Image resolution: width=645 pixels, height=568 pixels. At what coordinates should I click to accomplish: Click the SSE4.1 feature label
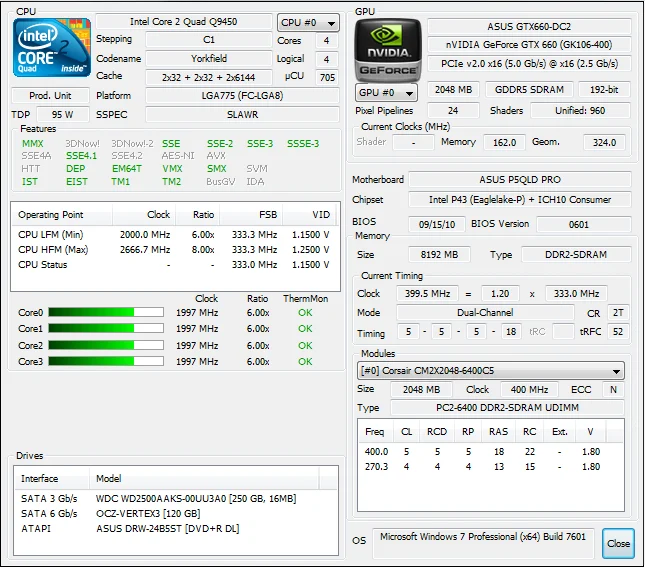81,156
